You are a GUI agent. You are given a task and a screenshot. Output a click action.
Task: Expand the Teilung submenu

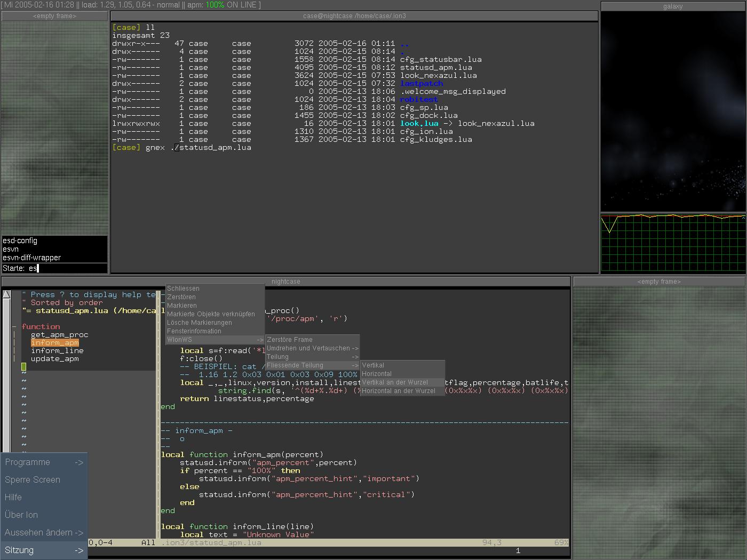click(312, 357)
